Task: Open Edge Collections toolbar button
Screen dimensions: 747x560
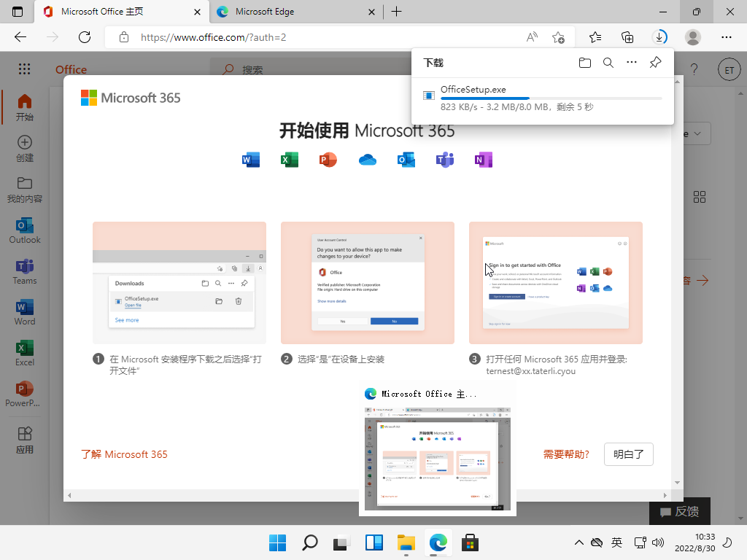Action: point(627,37)
